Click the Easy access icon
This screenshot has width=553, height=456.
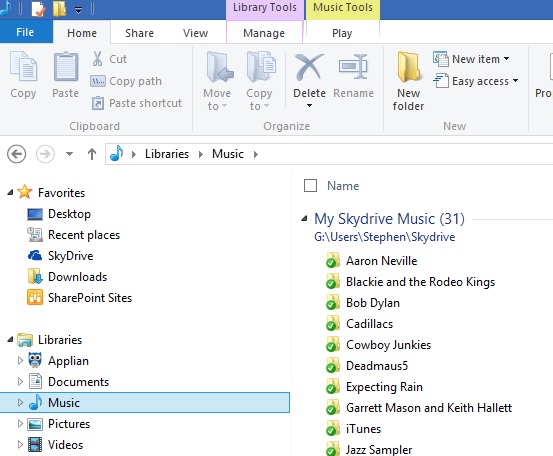point(441,81)
